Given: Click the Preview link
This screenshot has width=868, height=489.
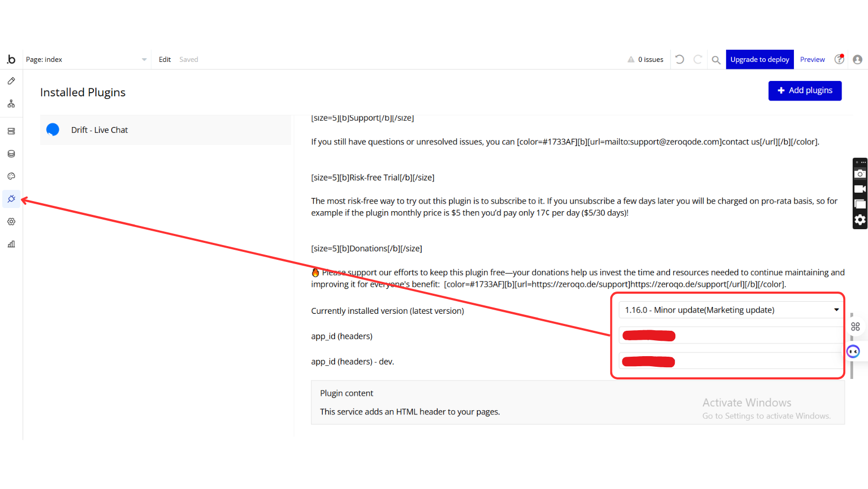Looking at the screenshot, I should click(812, 59).
